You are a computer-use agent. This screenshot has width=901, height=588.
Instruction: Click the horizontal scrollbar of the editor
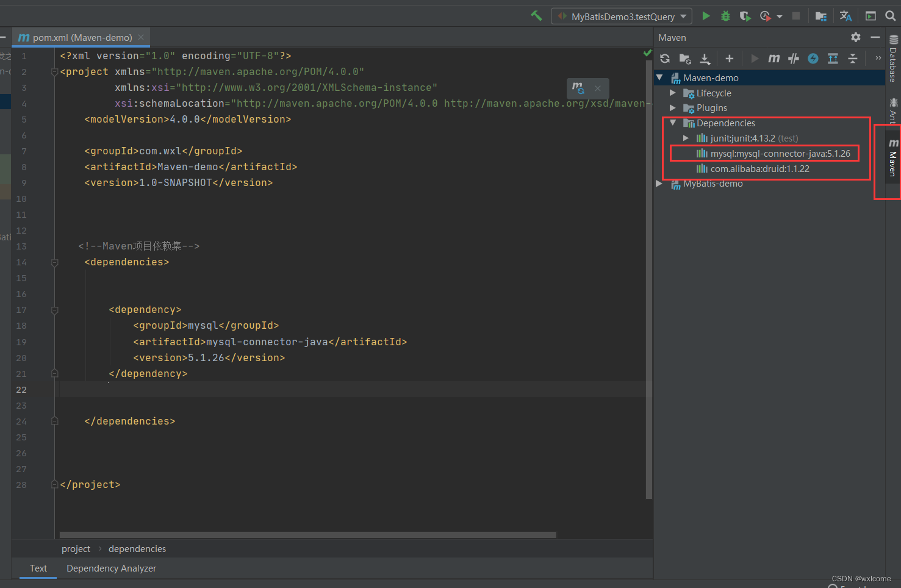click(308, 535)
